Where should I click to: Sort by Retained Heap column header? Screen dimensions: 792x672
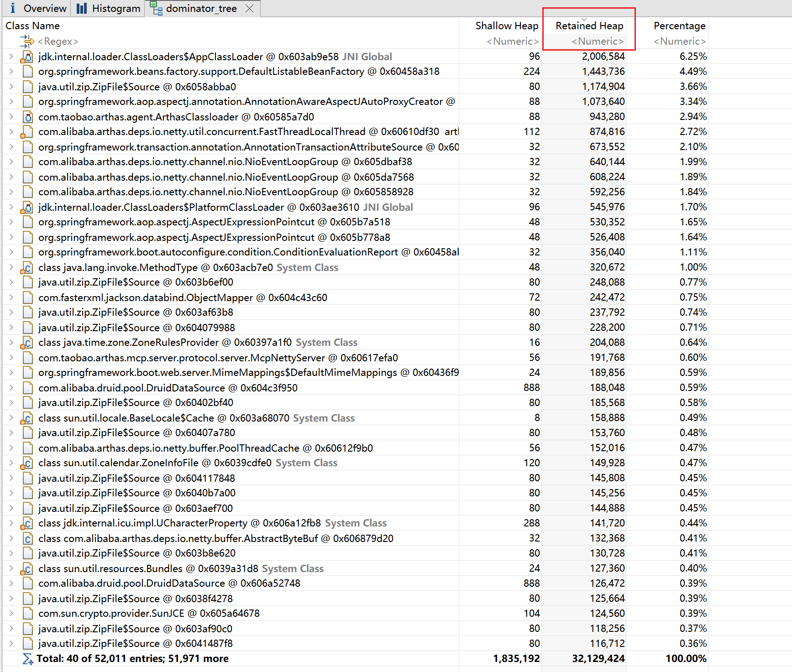pos(589,26)
